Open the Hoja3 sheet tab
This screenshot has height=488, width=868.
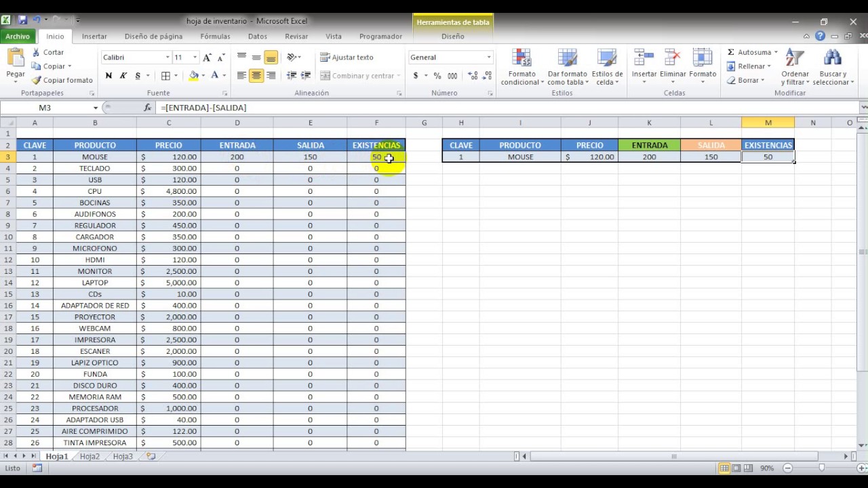coord(123,457)
